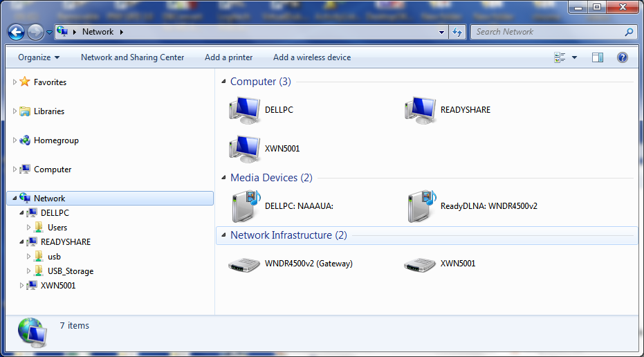Click into the Search Network field
644x357 pixels.
tap(549, 32)
